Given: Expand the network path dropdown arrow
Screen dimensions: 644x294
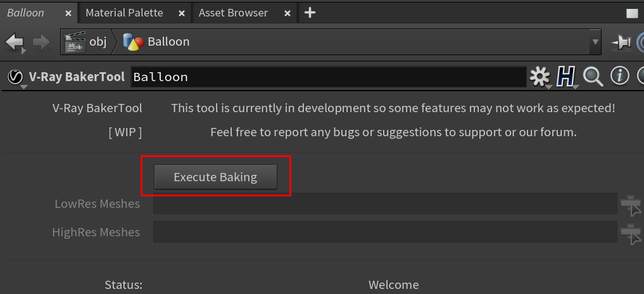Looking at the screenshot, I should coord(595,42).
